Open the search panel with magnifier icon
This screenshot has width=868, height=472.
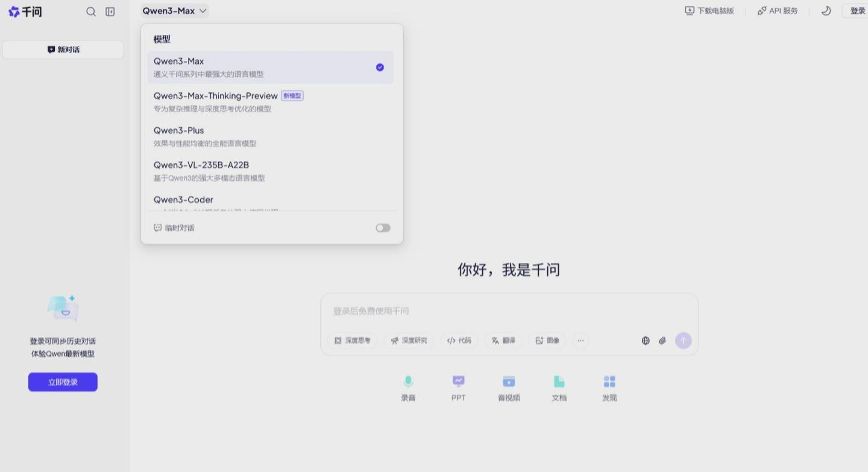pos(91,11)
